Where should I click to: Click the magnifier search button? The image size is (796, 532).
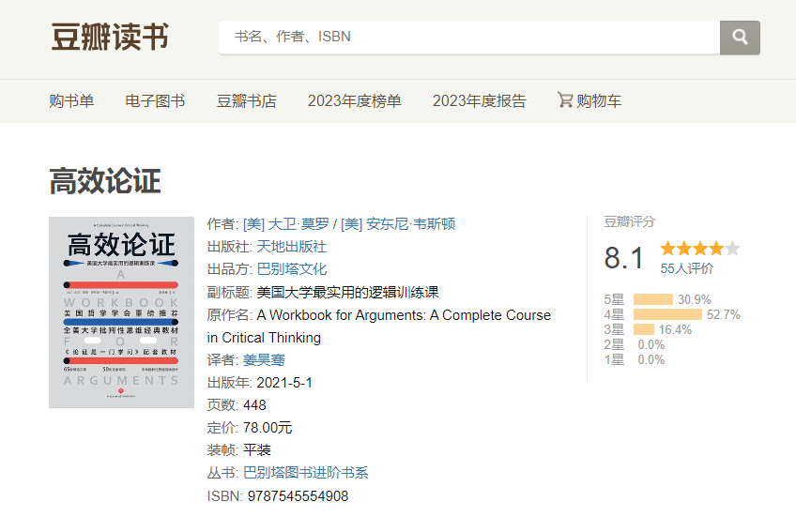(x=740, y=38)
